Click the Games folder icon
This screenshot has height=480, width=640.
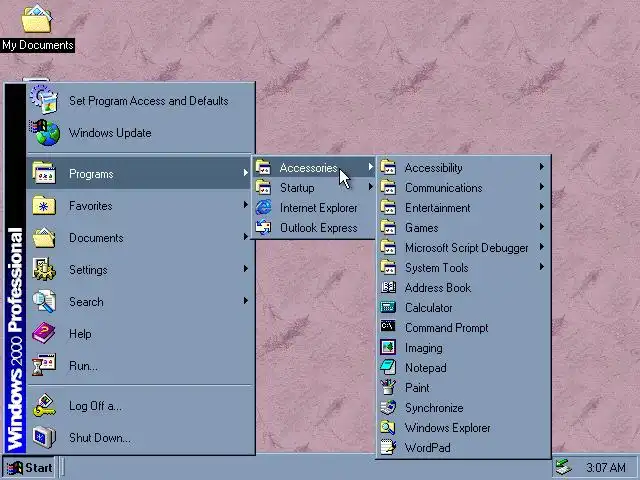[x=388, y=227]
